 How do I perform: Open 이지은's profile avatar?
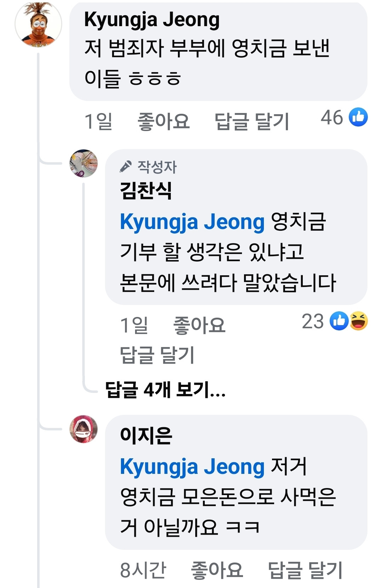(x=83, y=429)
